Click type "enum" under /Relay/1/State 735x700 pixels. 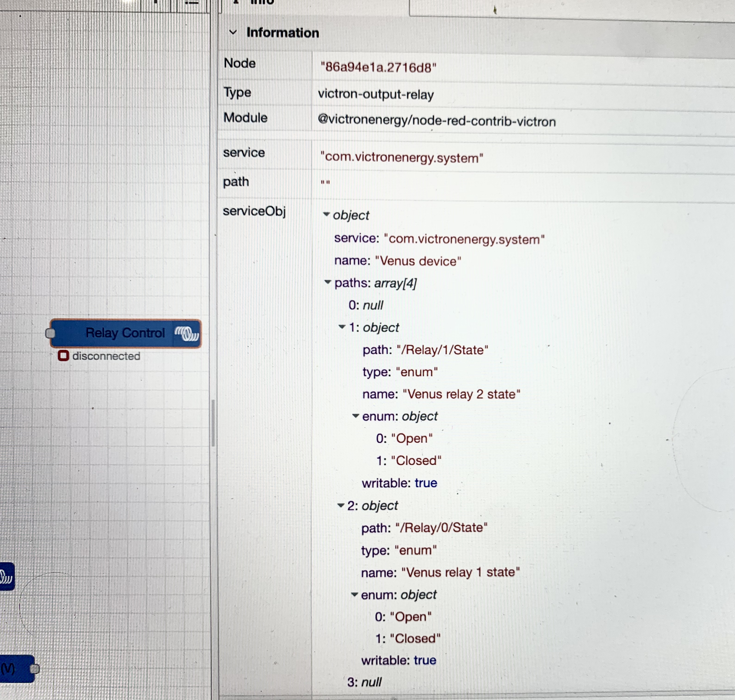point(417,372)
